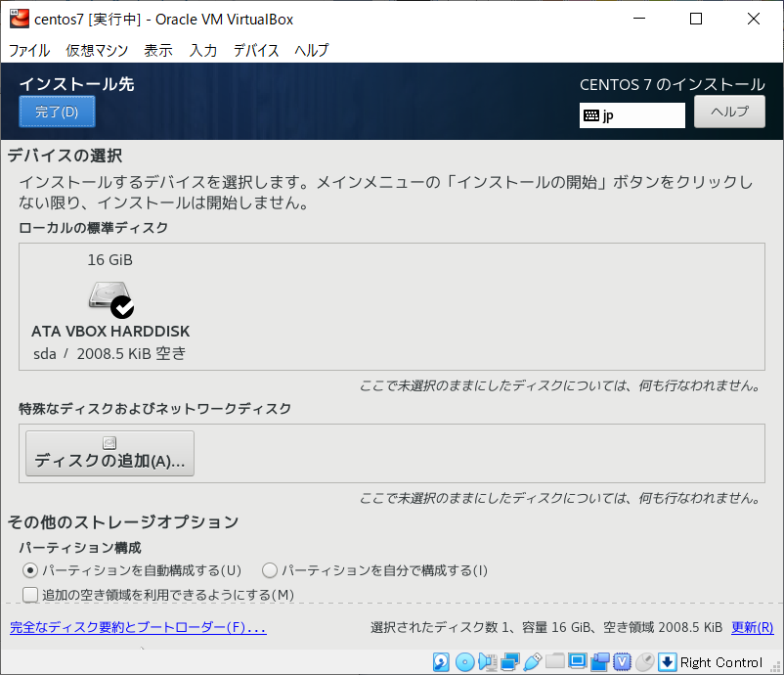The width and height of the screenshot is (784, 675).
Task: Maximize the VirtualBox window
Action: (x=695, y=19)
